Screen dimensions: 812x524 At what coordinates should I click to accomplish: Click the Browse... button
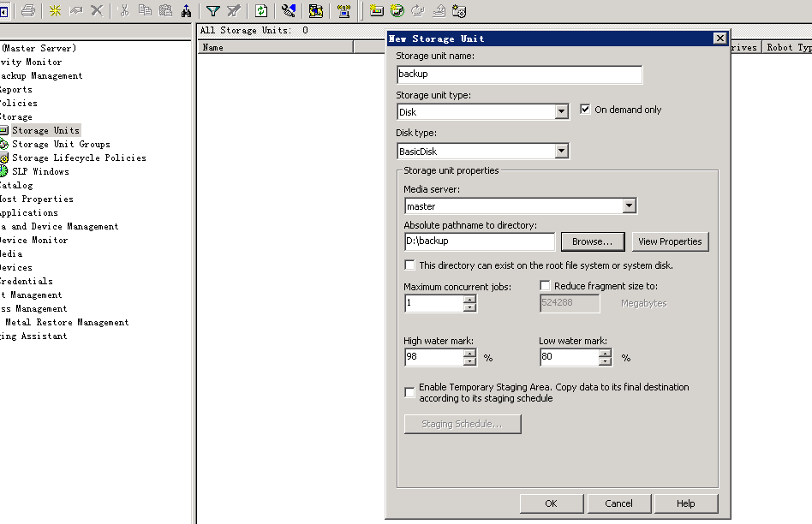pyautogui.click(x=593, y=241)
